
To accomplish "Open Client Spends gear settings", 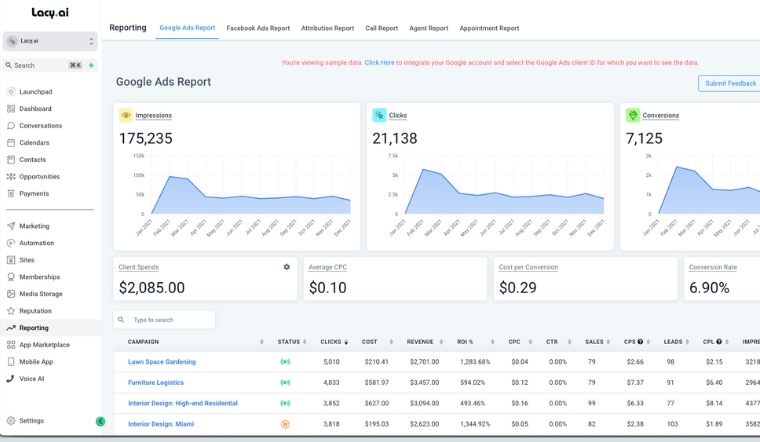I will click(x=286, y=267).
